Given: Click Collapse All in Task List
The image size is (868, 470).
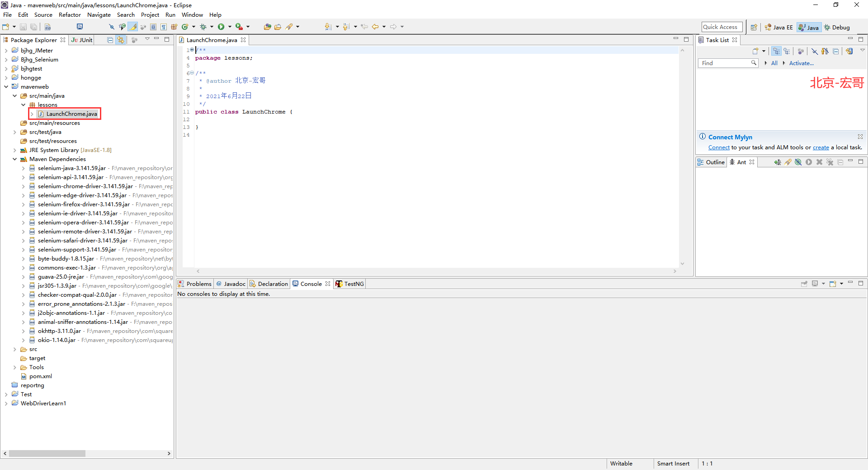Looking at the screenshot, I should click(x=836, y=51).
